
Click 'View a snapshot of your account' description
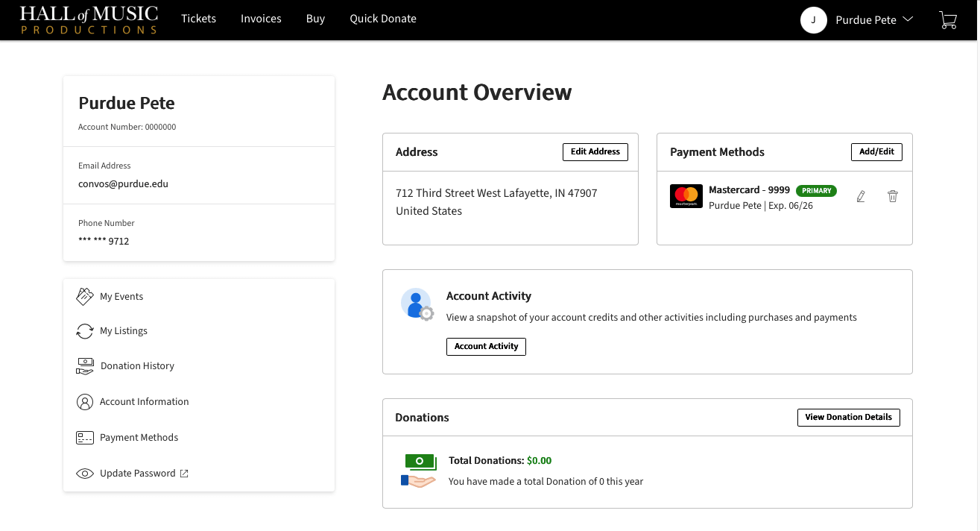(651, 318)
